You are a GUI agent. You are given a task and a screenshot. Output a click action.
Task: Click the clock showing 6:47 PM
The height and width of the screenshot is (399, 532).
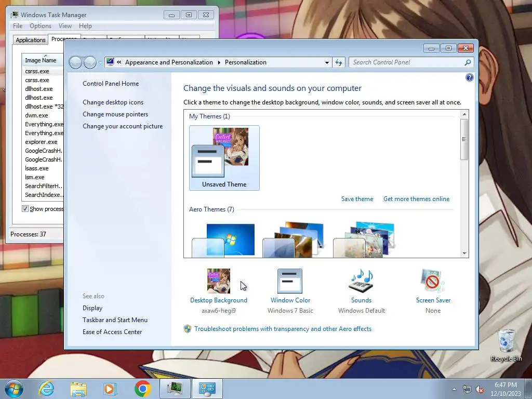point(506,385)
